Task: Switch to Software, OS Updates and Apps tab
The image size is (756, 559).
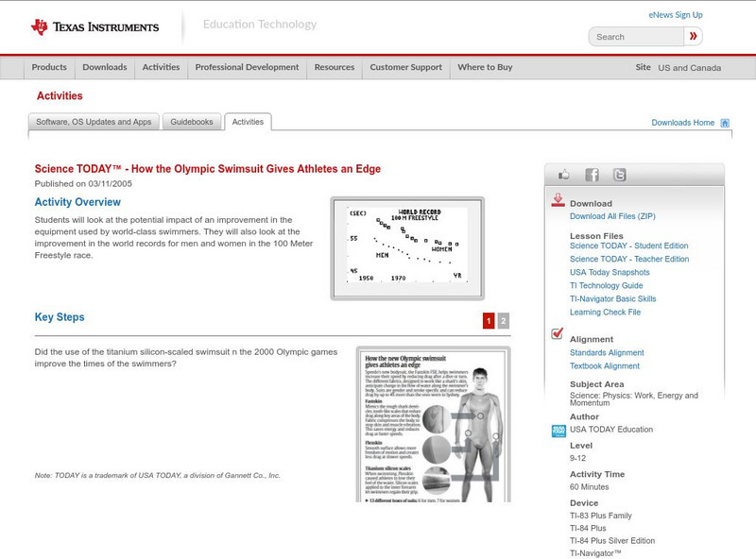Action: (x=94, y=122)
